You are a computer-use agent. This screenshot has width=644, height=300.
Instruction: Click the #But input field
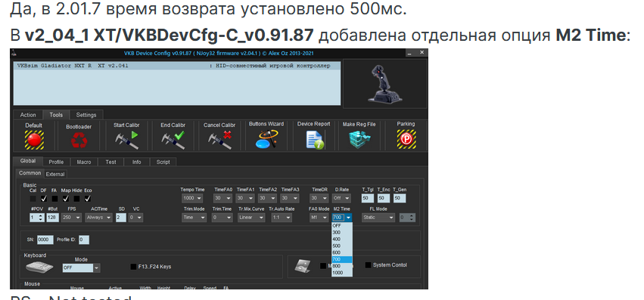(x=52, y=218)
